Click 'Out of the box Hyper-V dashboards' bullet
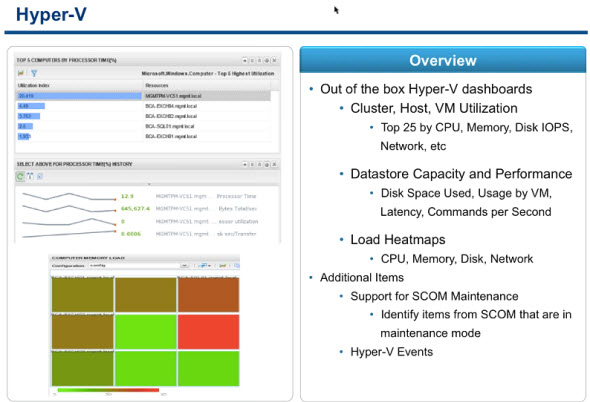 point(426,89)
